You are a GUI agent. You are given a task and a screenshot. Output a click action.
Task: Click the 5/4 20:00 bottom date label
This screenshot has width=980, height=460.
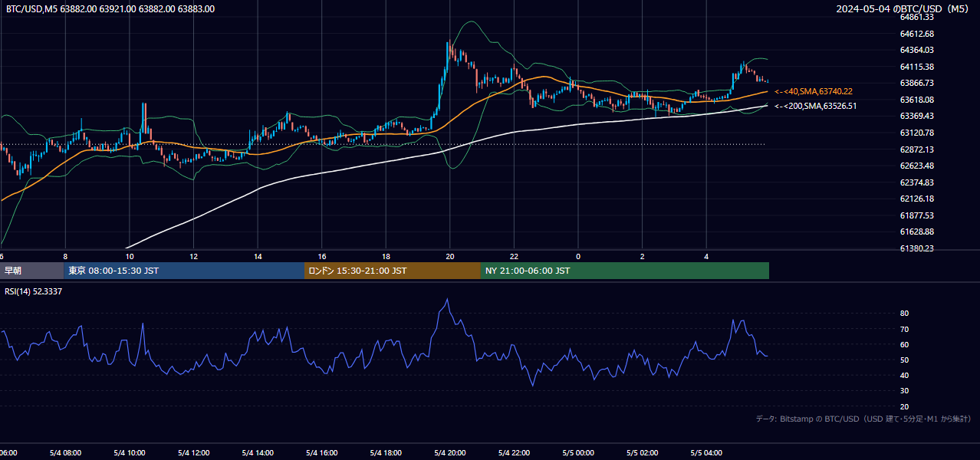[450, 453]
